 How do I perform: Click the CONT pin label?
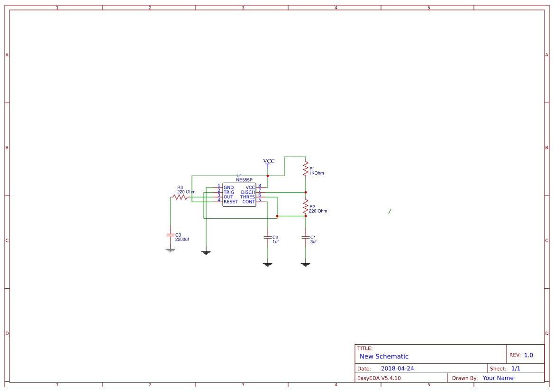(x=249, y=202)
